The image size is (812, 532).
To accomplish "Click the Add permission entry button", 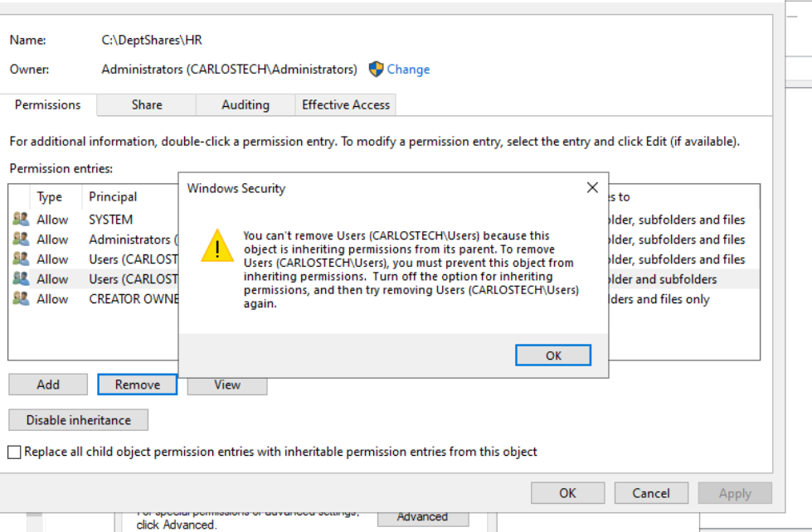I will coord(48,384).
